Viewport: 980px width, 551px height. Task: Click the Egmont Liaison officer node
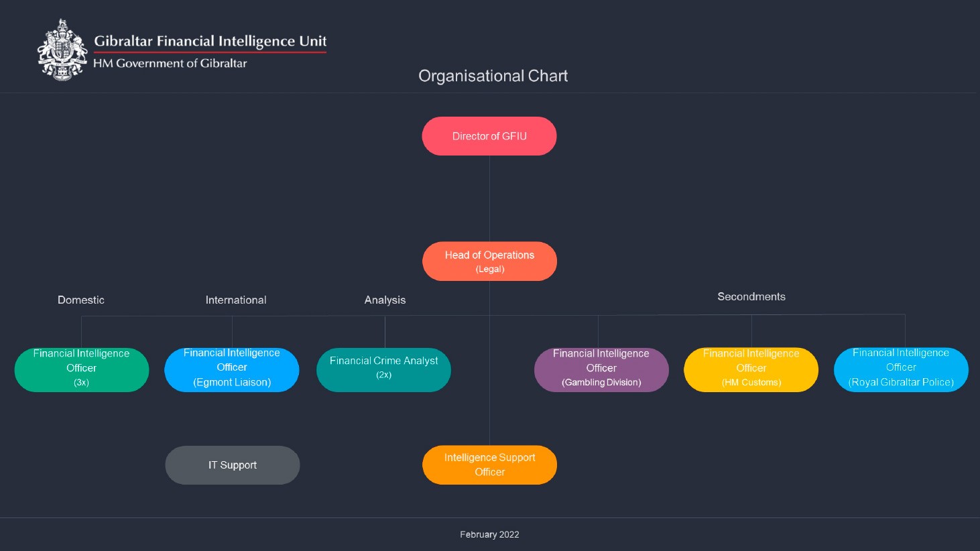232,369
